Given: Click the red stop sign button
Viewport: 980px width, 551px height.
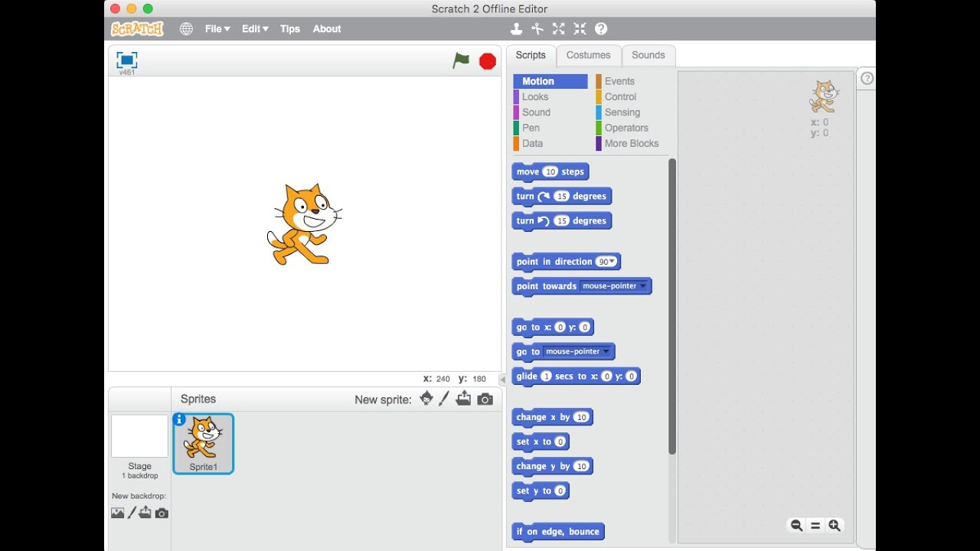Looking at the screenshot, I should click(x=488, y=61).
